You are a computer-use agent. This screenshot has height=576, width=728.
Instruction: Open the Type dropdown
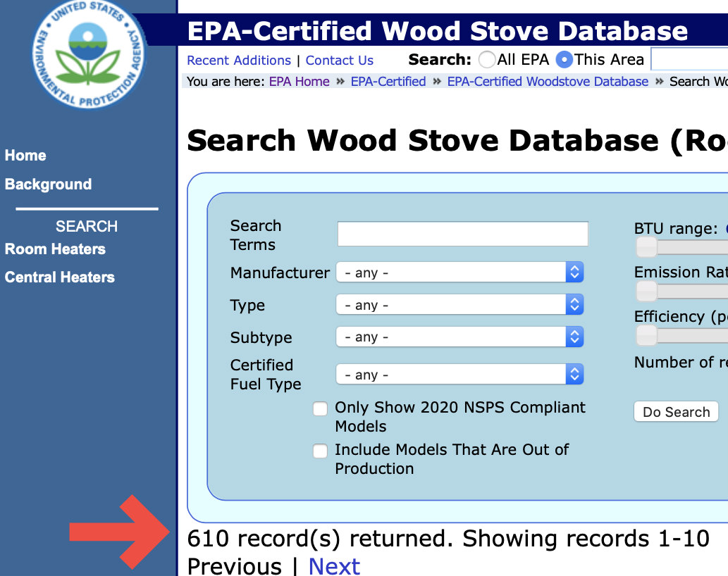(459, 305)
